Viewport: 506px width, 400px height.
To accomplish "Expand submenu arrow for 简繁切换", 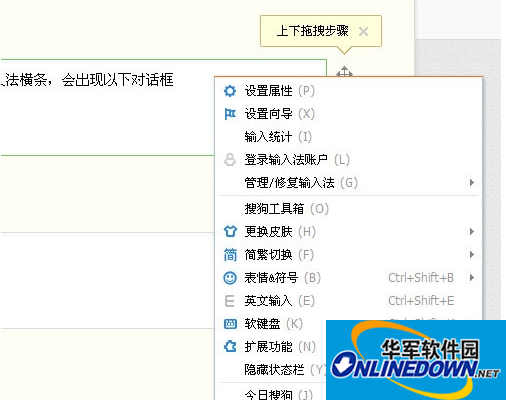I will (472, 255).
